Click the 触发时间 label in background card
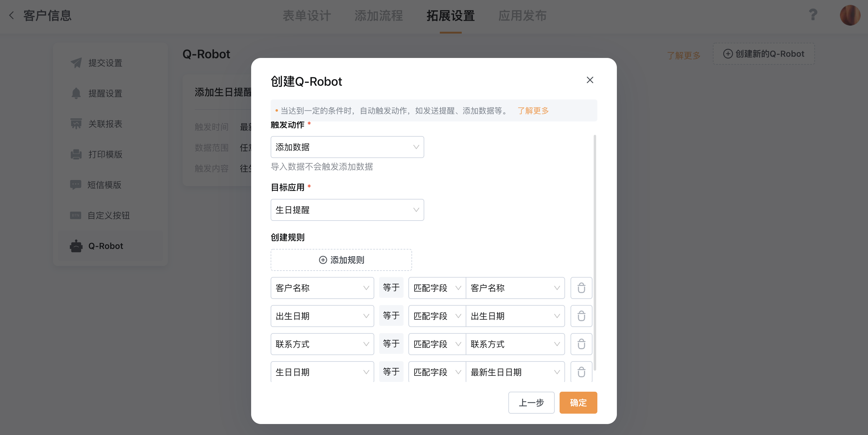 coord(212,127)
